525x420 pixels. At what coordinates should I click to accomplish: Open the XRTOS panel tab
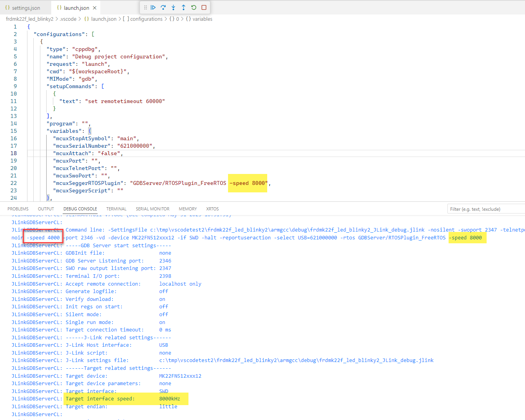(x=212, y=209)
